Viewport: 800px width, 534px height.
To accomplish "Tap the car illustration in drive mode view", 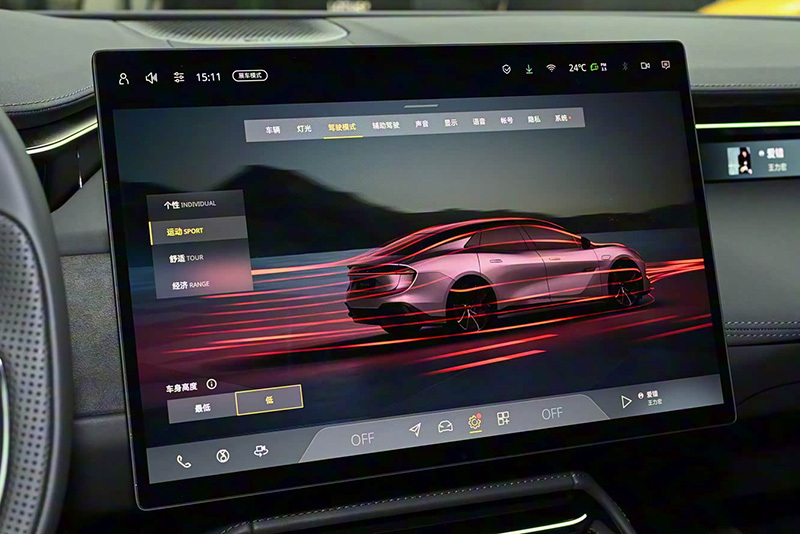I will coord(497,275).
